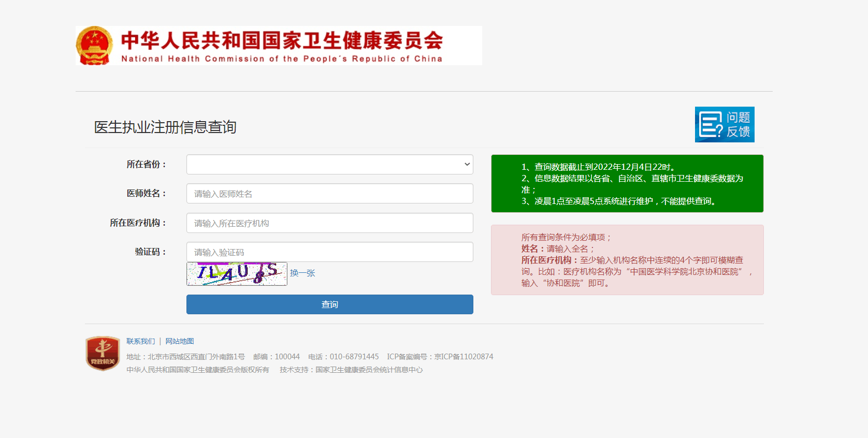
Task: Click the 所有查询条件为必填项 hint text
Action: [567, 238]
